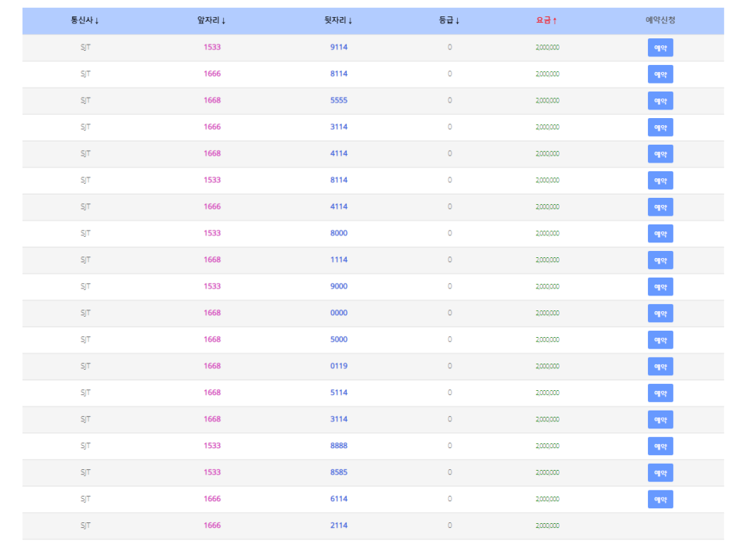The height and width of the screenshot is (545, 756).
Task: Click 예약 button for number 1533-9114
Action: [660, 48]
